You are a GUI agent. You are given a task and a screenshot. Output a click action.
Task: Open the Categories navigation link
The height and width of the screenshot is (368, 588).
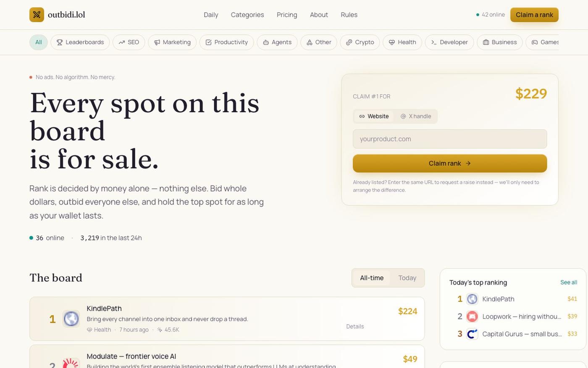tap(247, 15)
